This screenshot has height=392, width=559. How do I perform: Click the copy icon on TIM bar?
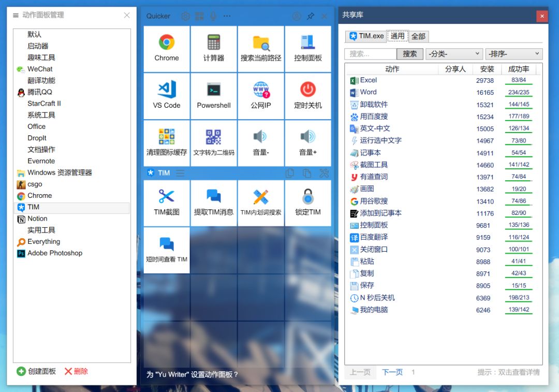[290, 173]
